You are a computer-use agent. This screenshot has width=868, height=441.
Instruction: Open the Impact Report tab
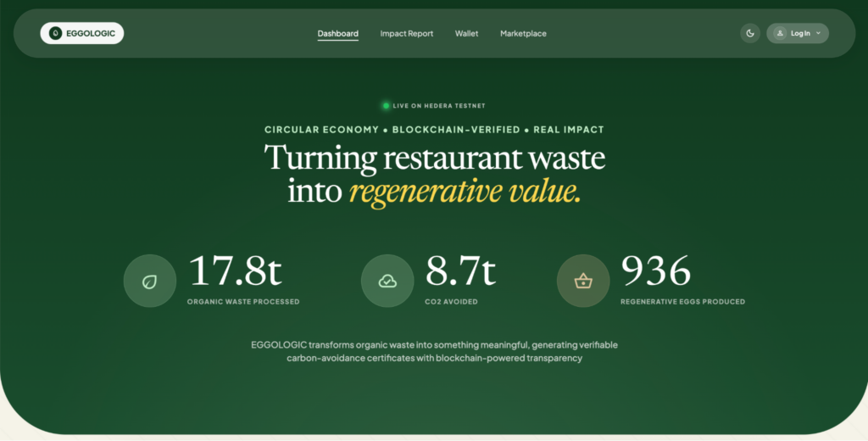(406, 33)
